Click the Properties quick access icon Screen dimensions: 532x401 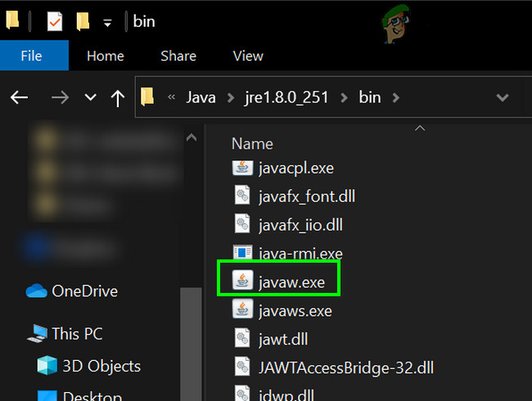tap(55, 21)
